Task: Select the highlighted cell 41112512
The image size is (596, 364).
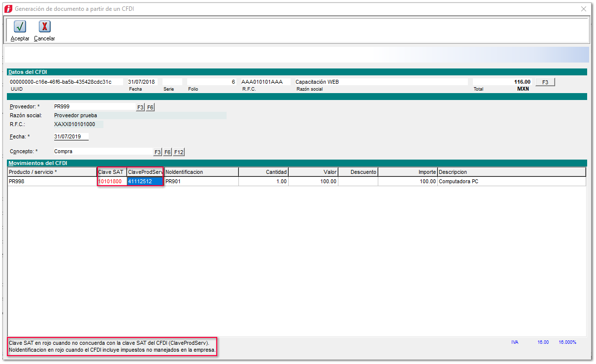Action: (x=145, y=181)
